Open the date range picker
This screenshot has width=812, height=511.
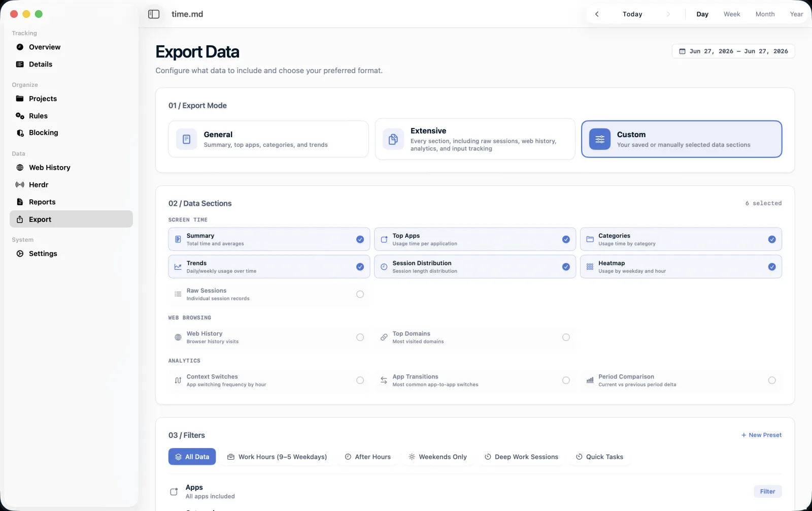click(733, 51)
